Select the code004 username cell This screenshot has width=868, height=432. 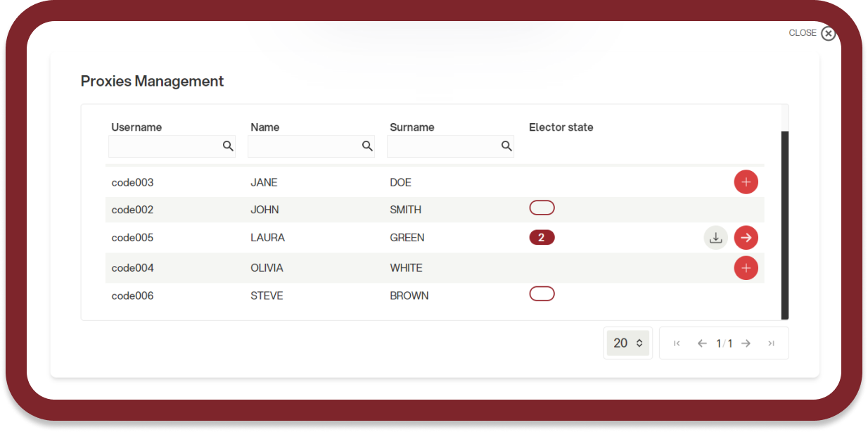[132, 268]
